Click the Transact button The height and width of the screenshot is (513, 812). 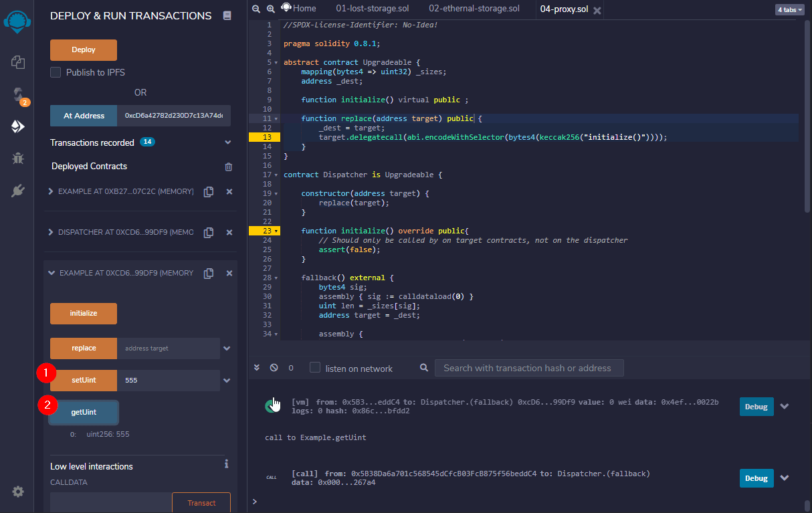coord(201,503)
